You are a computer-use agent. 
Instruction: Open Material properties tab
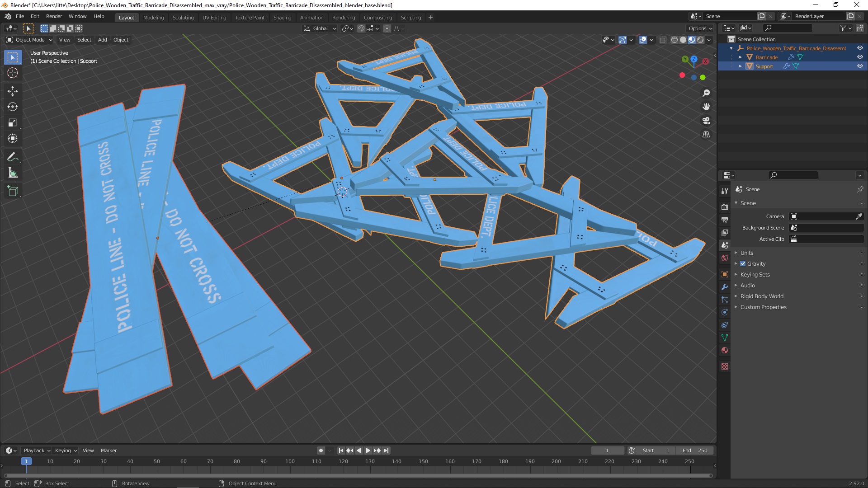[x=725, y=350]
